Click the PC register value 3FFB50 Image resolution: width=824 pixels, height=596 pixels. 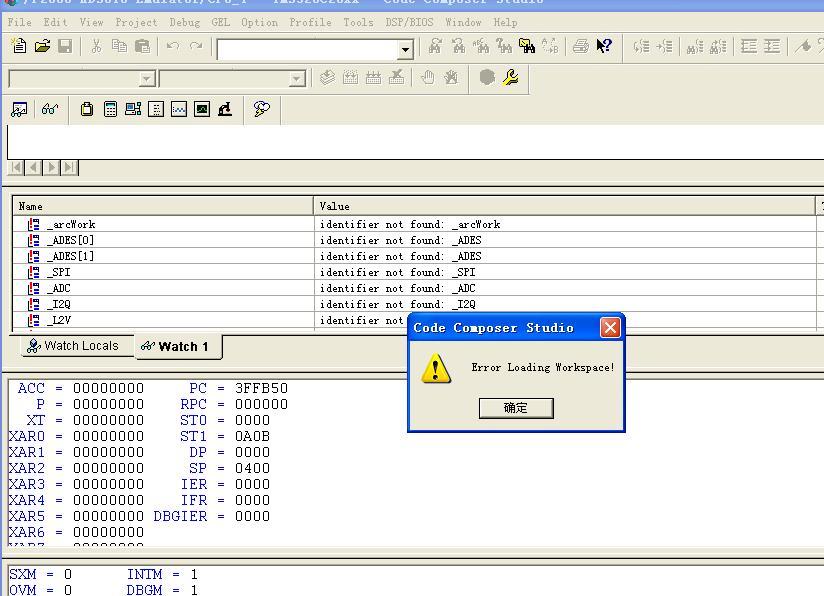(x=261, y=388)
